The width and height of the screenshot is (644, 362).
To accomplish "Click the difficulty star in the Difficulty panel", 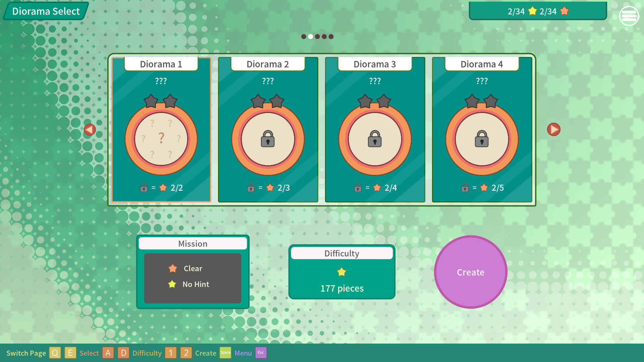I will click(341, 272).
